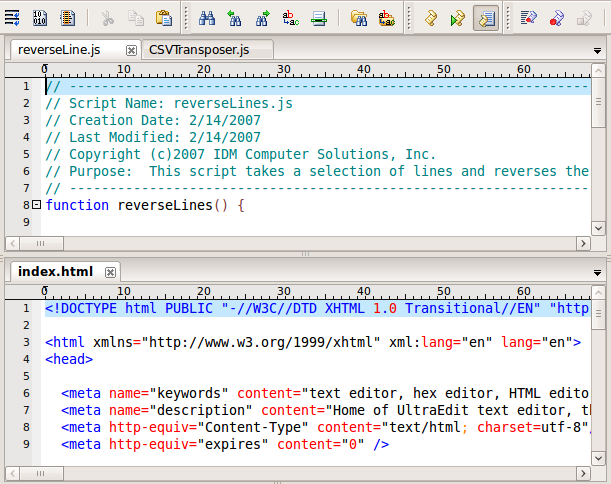Toggle hex edit mode icon
This screenshot has width=611, height=484.
40,18
